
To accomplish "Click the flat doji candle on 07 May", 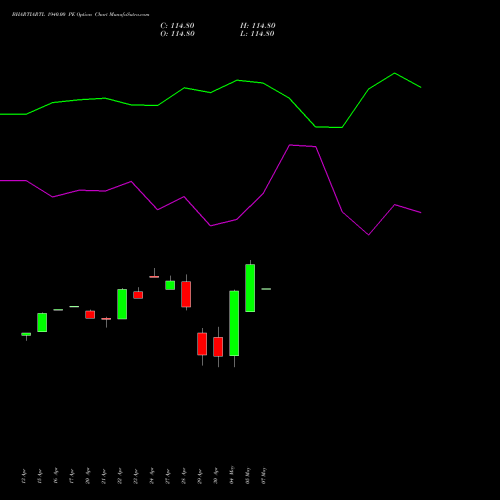I will [x=266, y=289].
